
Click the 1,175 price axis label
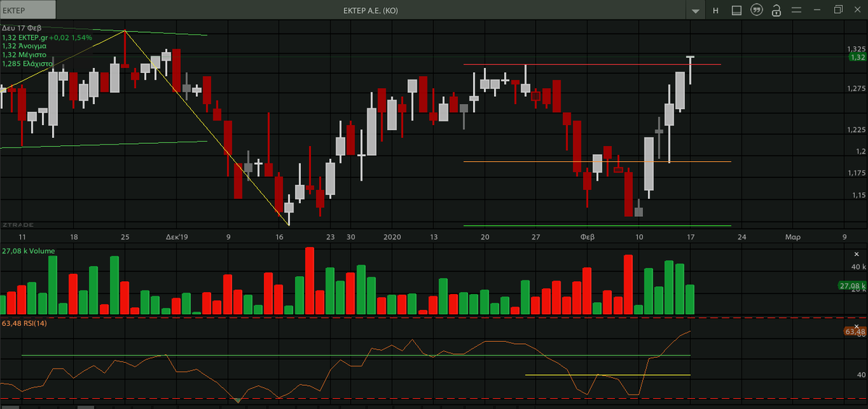(x=856, y=173)
